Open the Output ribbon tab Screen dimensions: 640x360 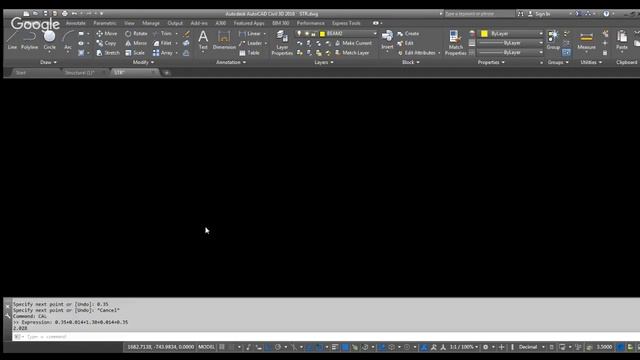175,23
